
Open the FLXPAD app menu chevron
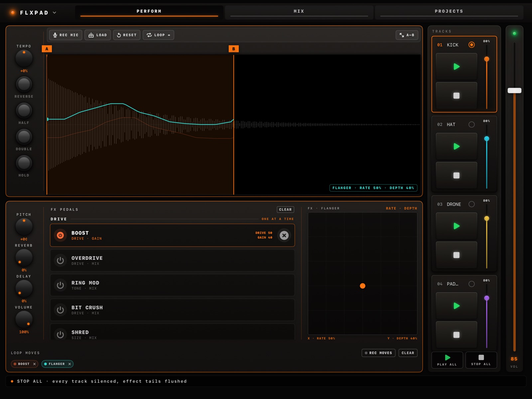click(x=55, y=13)
